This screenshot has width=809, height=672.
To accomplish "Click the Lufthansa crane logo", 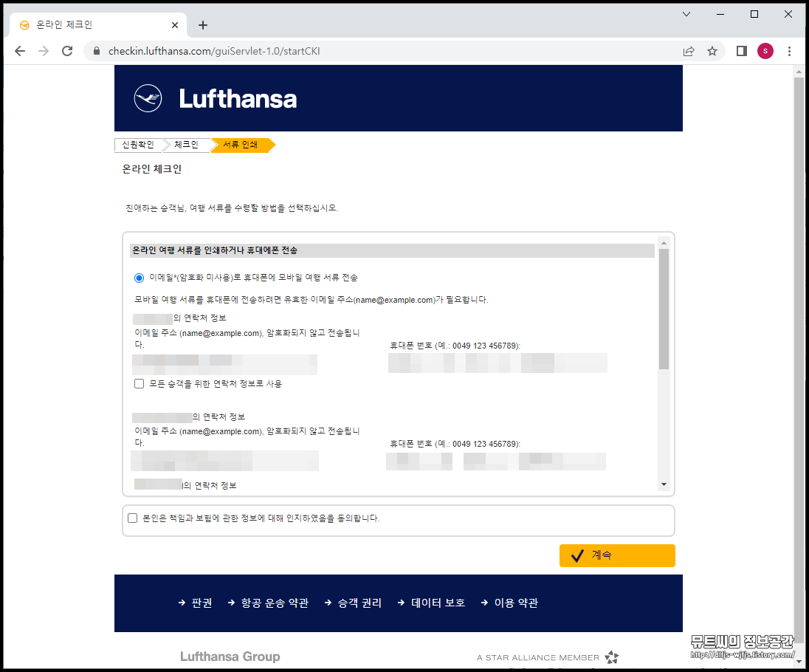I will [148, 98].
